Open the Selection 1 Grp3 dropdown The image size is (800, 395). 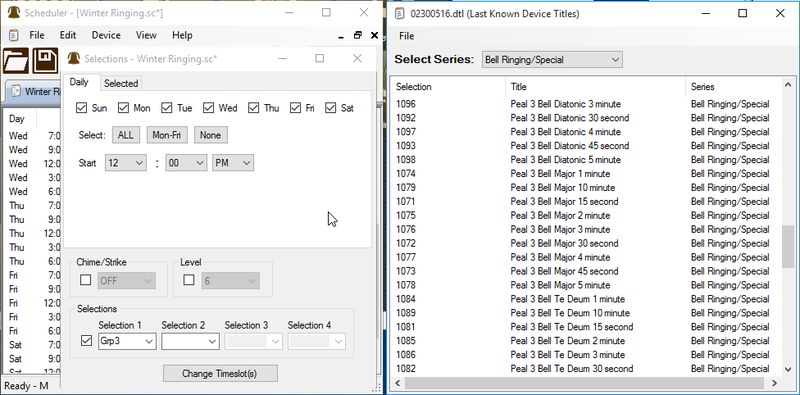[x=127, y=341]
